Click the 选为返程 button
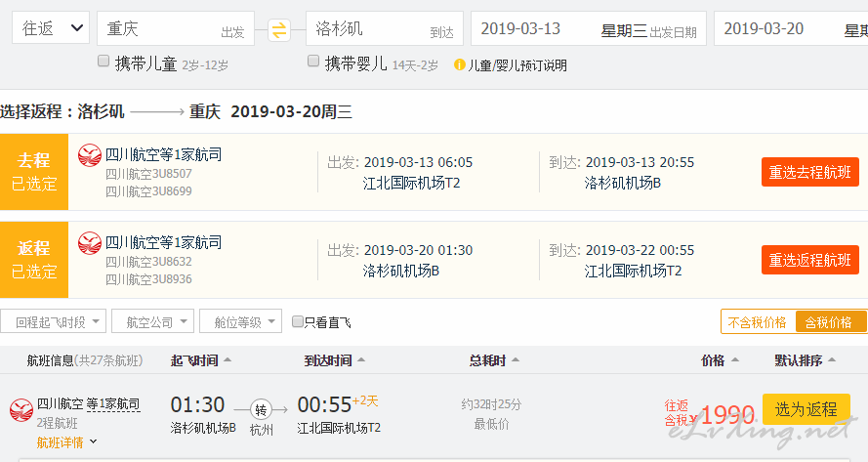 (x=806, y=409)
